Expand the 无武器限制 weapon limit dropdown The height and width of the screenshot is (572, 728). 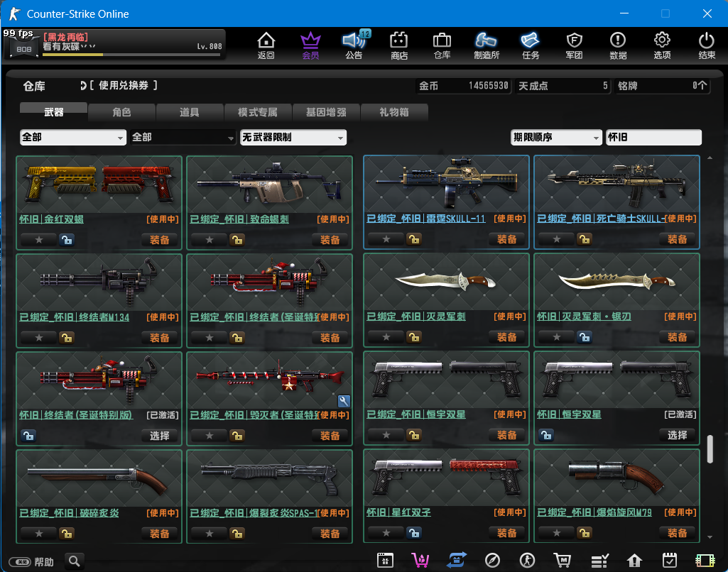(x=293, y=137)
